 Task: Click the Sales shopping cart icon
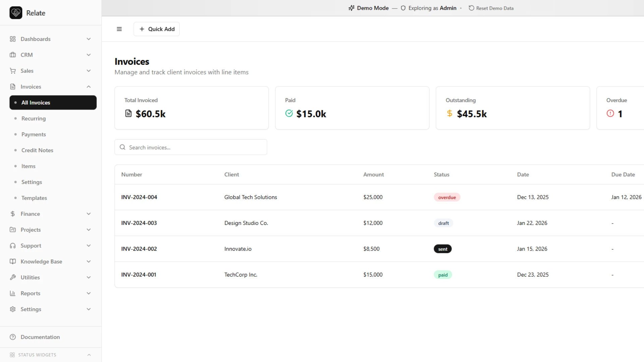pos(13,71)
